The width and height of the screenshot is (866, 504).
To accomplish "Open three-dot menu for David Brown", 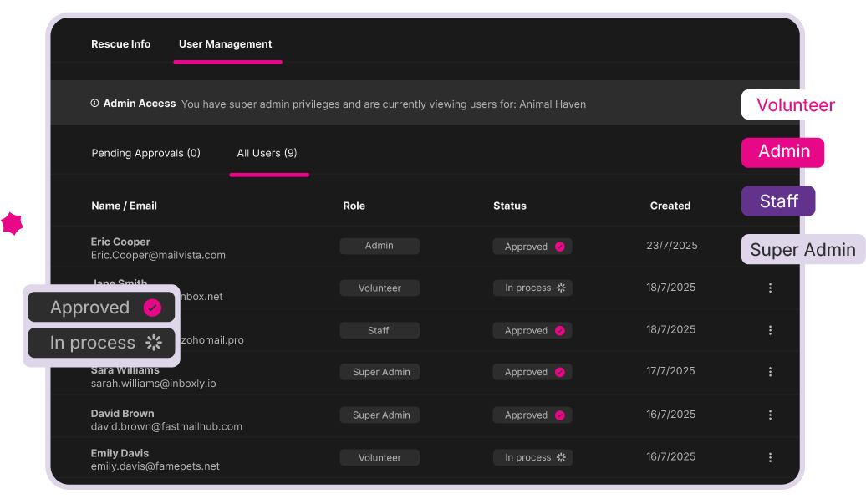I will [x=770, y=415].
